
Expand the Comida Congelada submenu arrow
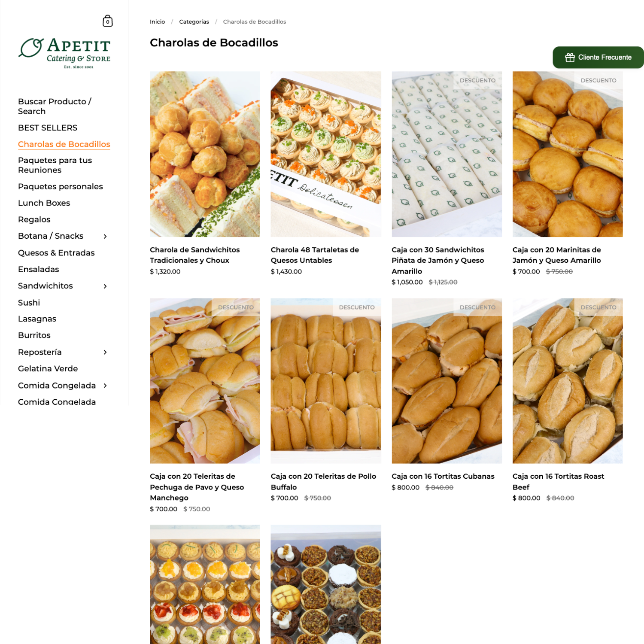[105, 386]
